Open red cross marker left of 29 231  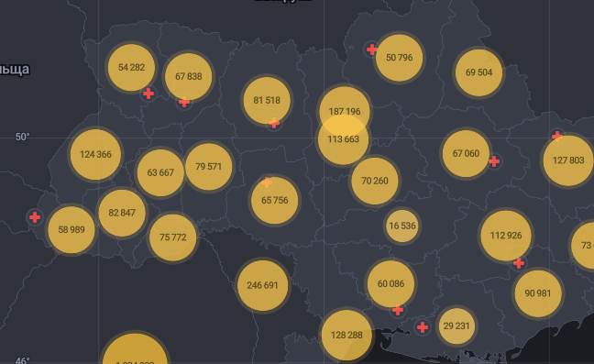pyautogui.click(x=423, y=327)
